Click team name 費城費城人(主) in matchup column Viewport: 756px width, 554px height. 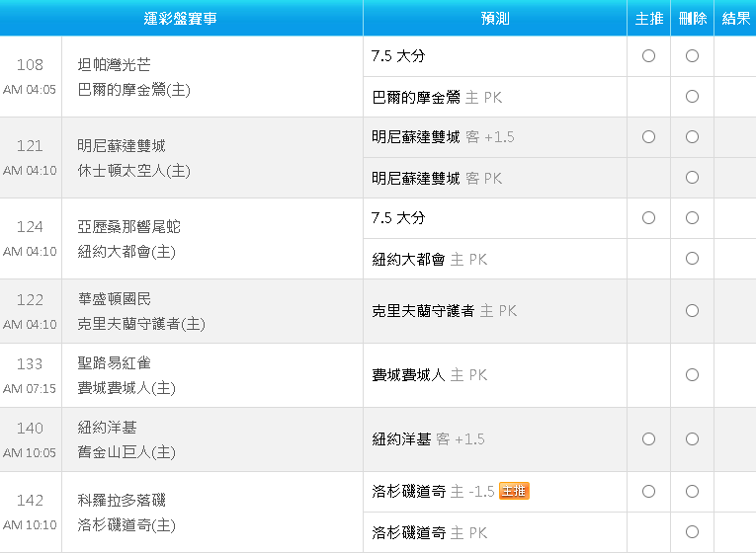(126, 388)
